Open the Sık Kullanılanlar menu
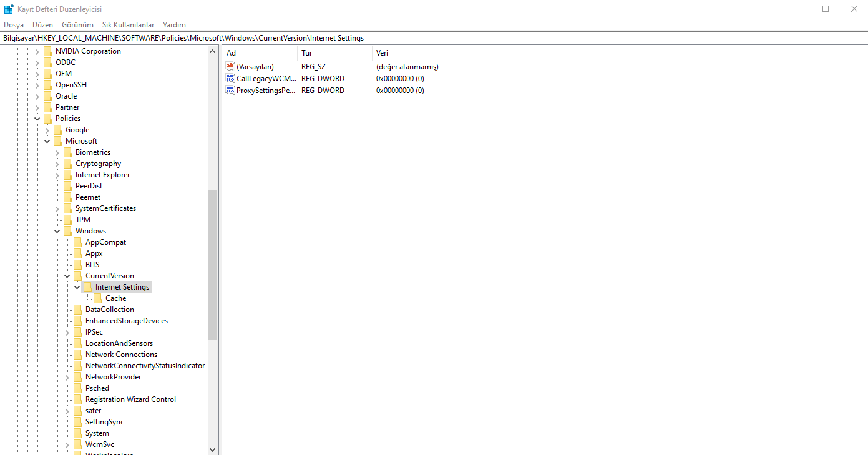Viewport: 868px width, 455px height. coord(128,25)
